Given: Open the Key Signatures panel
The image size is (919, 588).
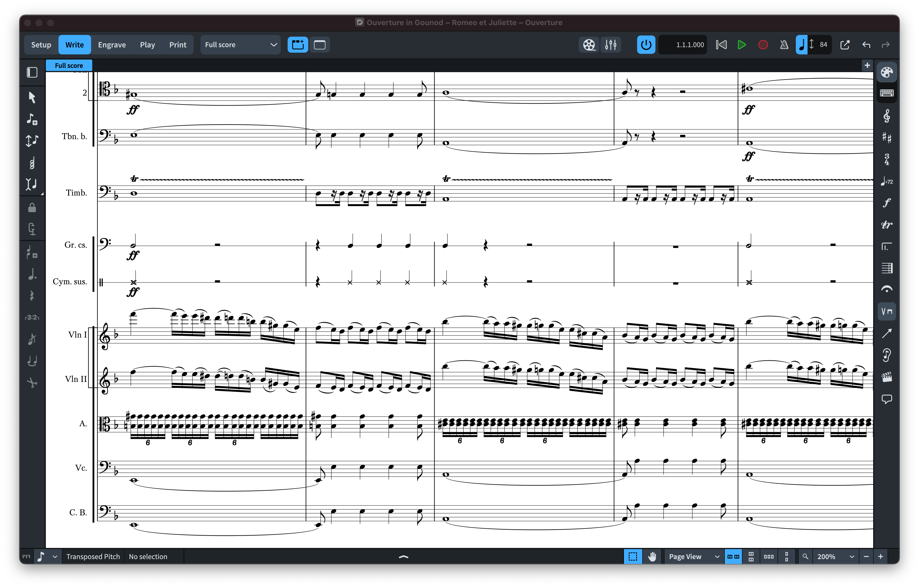Looking at the screenshot, I should 887,137.
